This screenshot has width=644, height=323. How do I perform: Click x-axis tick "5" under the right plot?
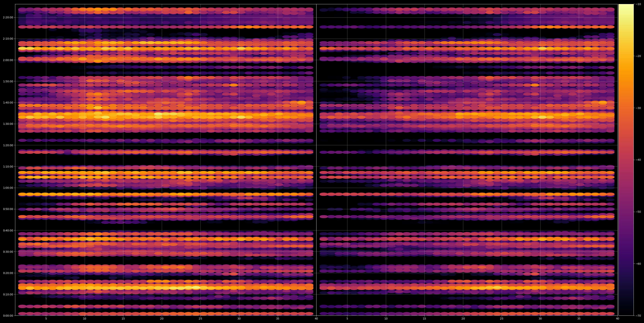[347, 319]
